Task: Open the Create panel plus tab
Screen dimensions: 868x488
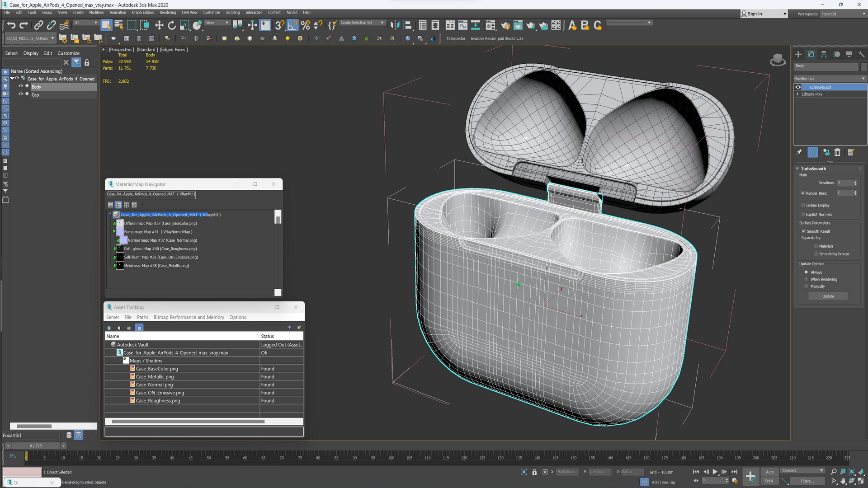Action: click(798, 54)
